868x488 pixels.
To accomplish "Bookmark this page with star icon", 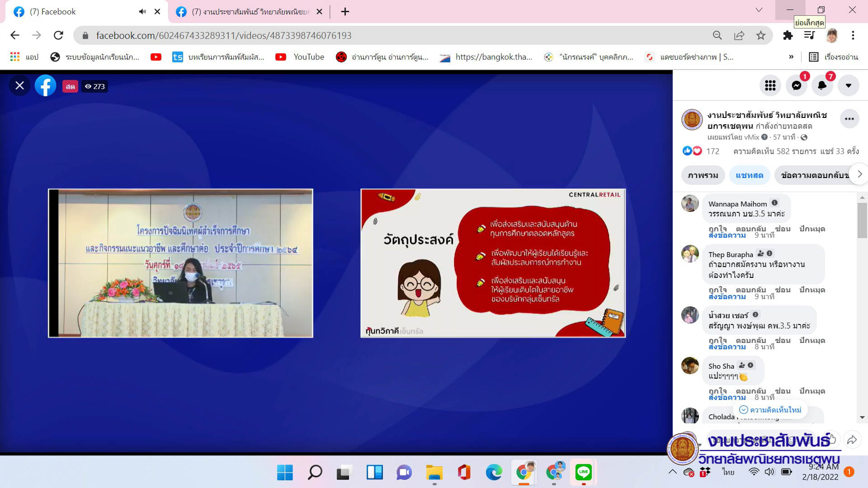I will (x=761, y=35).
